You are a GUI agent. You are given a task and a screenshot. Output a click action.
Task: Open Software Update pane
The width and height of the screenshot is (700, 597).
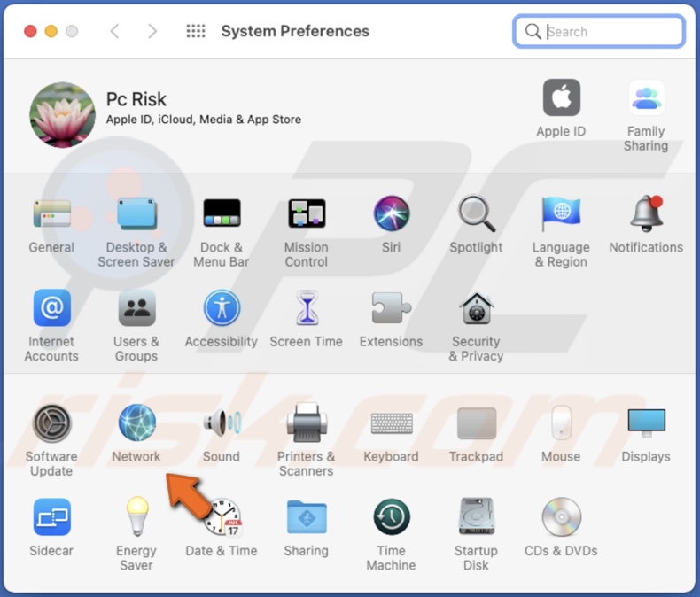51,423
